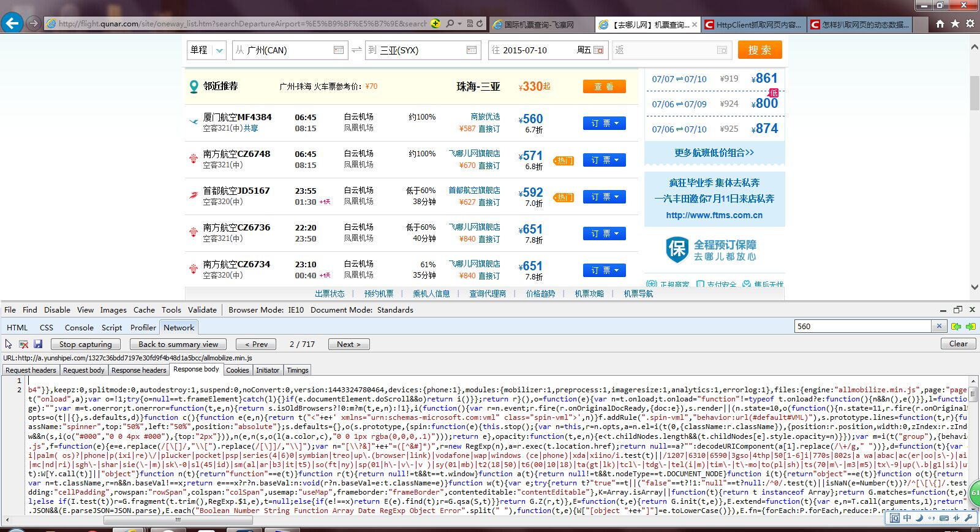Click the < Prev button
The width and height of the screenshot is (980, 532).
click(x=256, y=344)
